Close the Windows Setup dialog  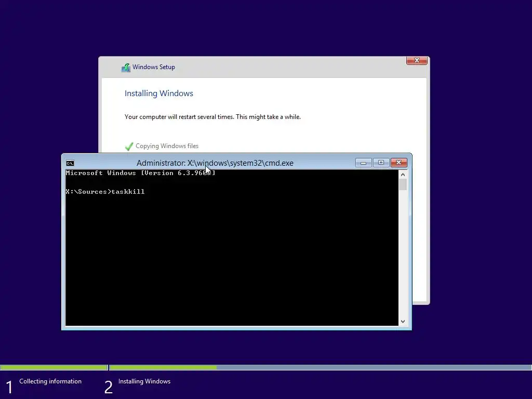click(417, 60)
